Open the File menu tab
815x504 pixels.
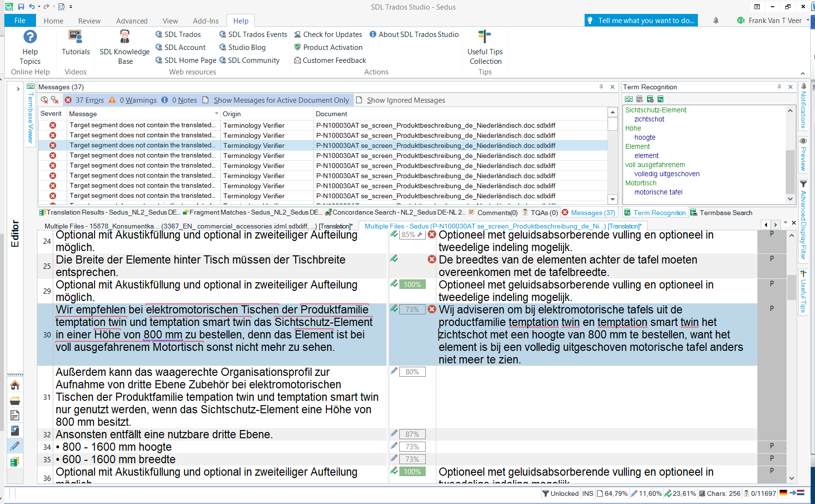(x=20, y=21)
